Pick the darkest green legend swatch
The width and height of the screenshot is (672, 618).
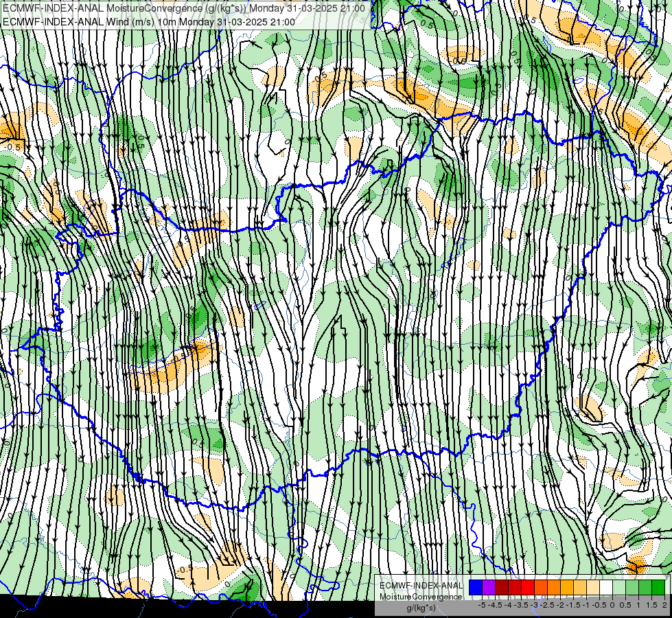tap(658, 587)
